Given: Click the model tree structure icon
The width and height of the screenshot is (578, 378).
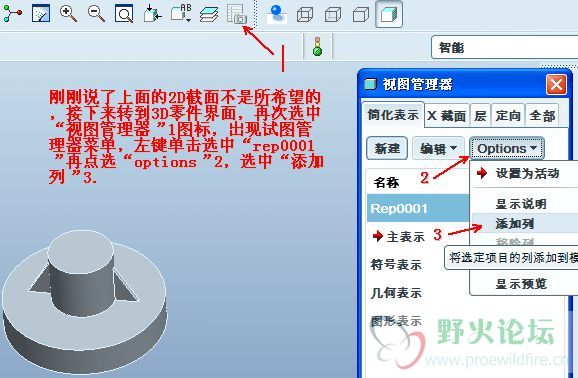Looking at the screenshot, I should [x=13, y=14].
